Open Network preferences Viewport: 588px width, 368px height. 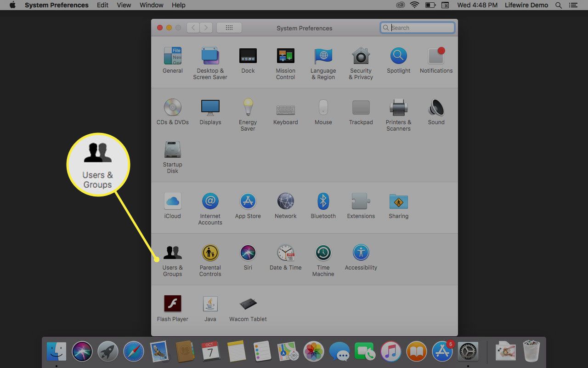tap(286, 205)
